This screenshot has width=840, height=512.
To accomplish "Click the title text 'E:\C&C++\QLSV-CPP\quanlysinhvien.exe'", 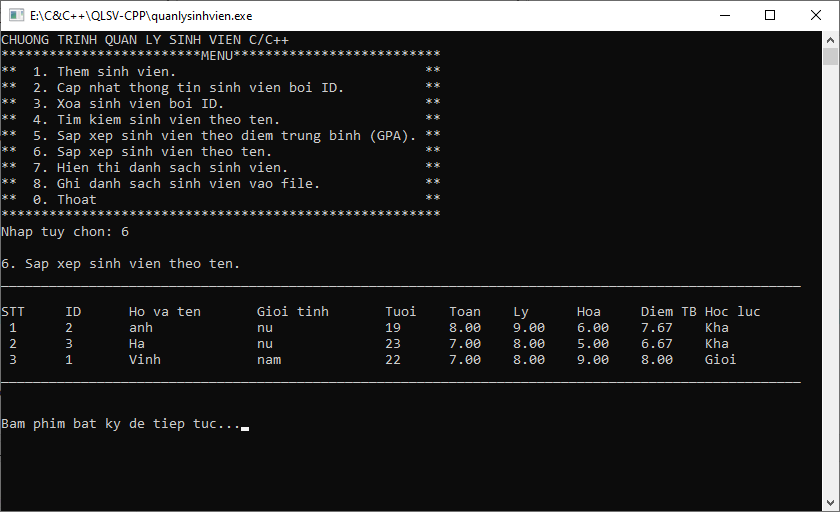I will pyautogui.click(x=141, y=16).
